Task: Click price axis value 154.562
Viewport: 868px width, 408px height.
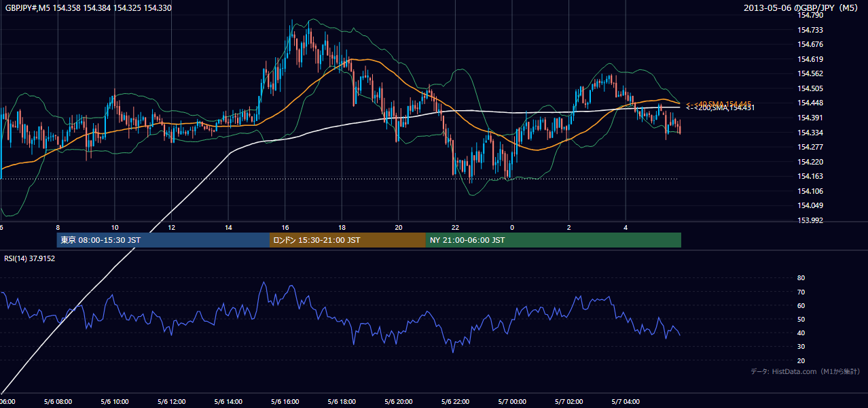Action: [x=811, y=73]
